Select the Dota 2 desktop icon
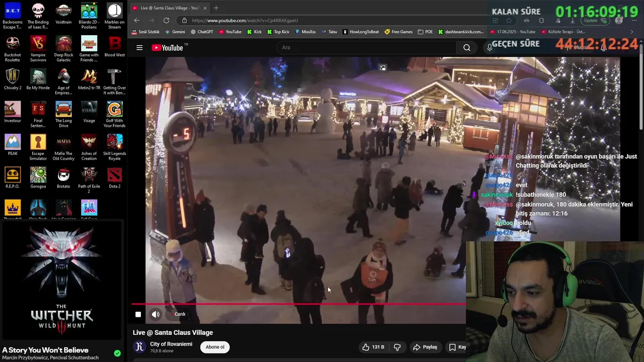This screenshot has width=644, height=362. click(114, 178)
